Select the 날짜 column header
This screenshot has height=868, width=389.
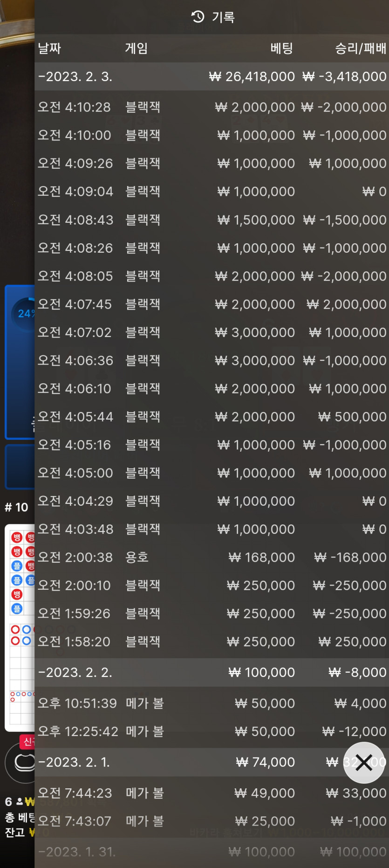[x=49, y=48]
